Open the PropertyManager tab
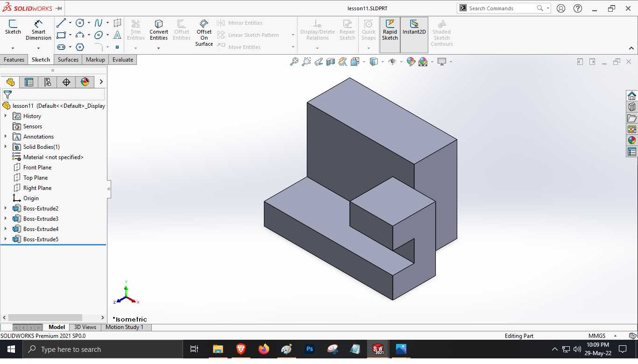This screenshot has height=364, width=638. point(29,82)
